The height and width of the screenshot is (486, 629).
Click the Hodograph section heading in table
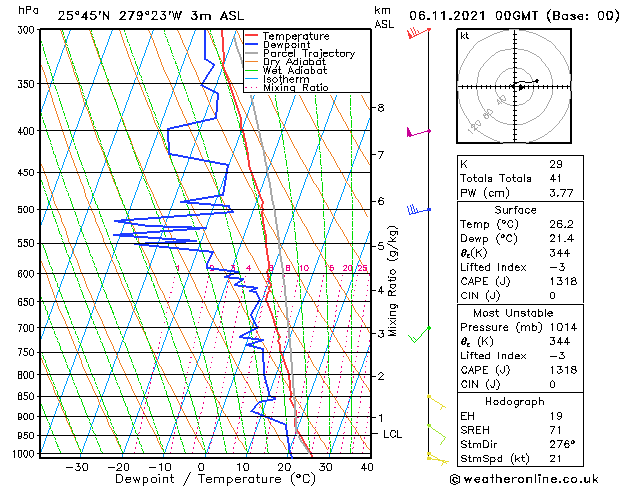click(x=515, y=402)
